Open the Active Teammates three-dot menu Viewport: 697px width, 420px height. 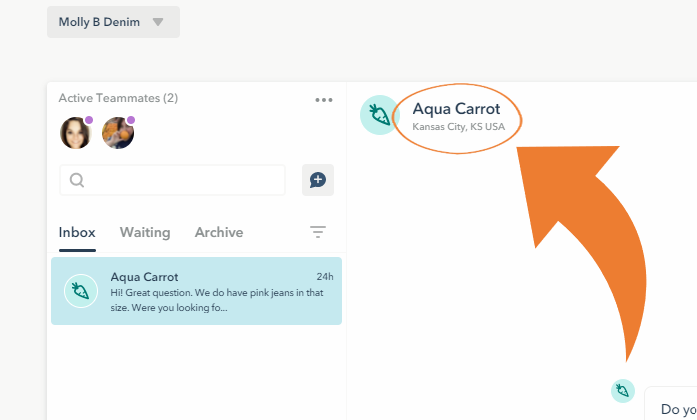click(324, 100)
